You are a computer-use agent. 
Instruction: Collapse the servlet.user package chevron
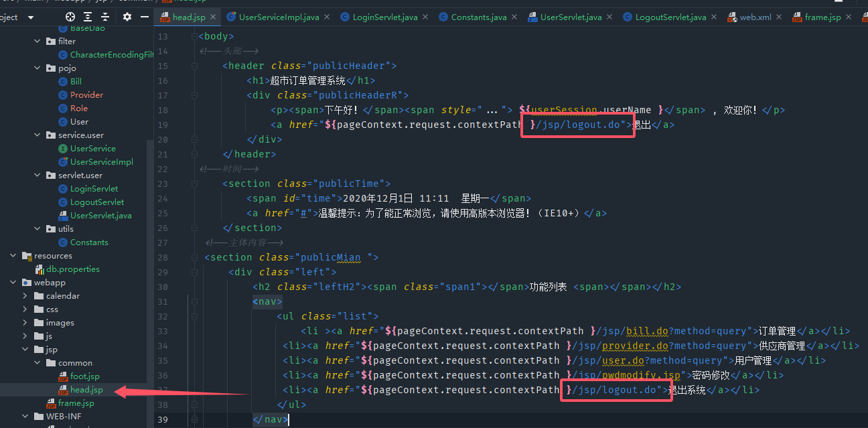38,175
